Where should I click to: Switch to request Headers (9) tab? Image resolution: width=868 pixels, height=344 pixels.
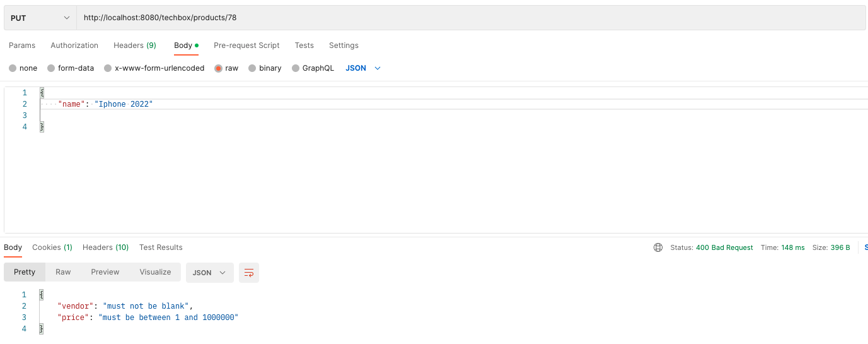click(135, 45)
